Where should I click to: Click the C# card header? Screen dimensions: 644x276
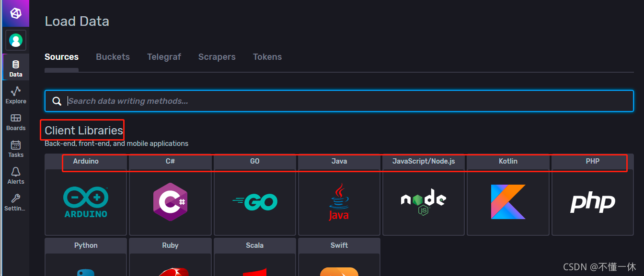coord(170,161)
